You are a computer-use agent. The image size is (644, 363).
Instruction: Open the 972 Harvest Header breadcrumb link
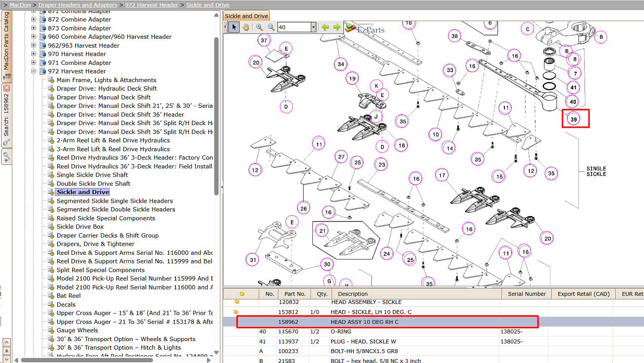152,5
